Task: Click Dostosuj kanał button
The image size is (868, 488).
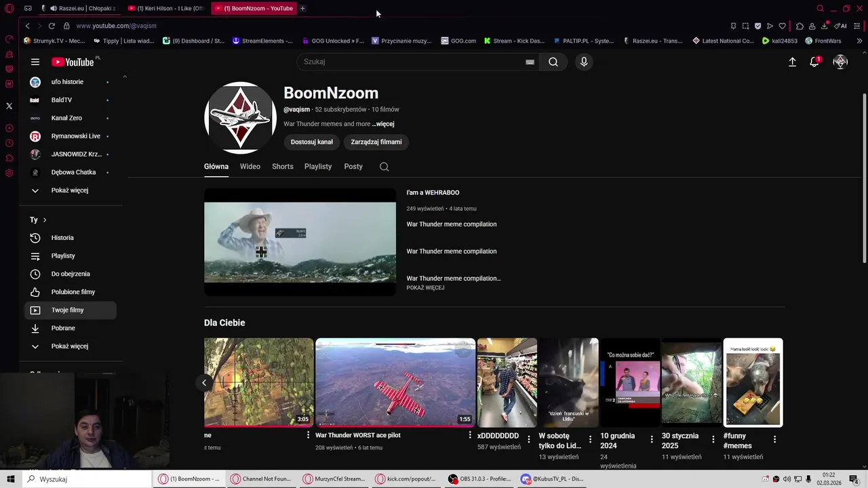Action: (x=312, y=142)
